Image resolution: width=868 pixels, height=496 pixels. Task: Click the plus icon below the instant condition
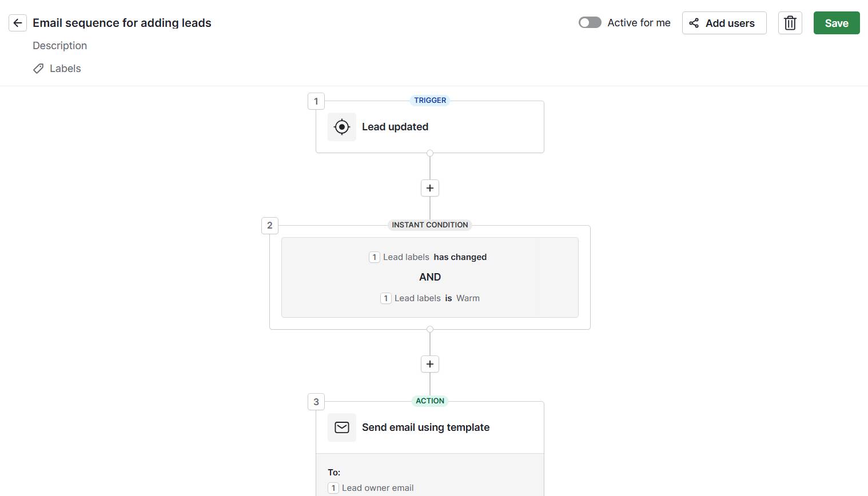(x=429, y=364)
